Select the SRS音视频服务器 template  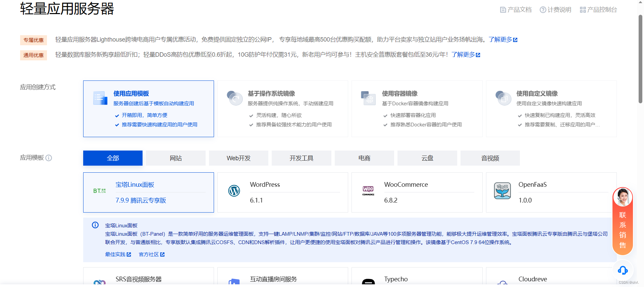(149, 276)
